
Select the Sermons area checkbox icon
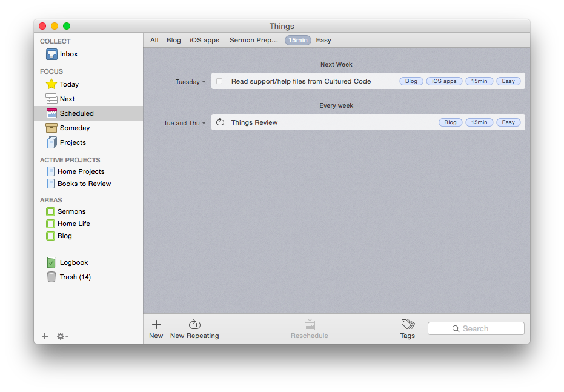click(51, 211)
